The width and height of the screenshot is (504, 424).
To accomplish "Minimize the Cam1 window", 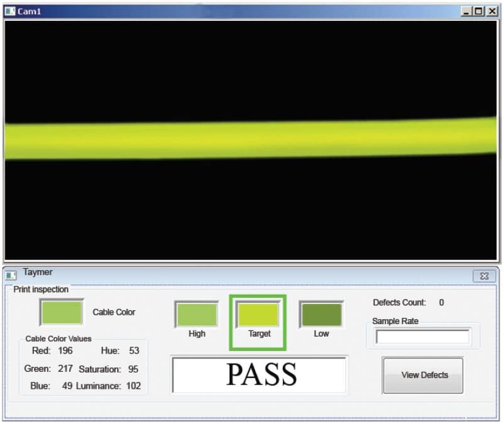I will coord(466,11).
